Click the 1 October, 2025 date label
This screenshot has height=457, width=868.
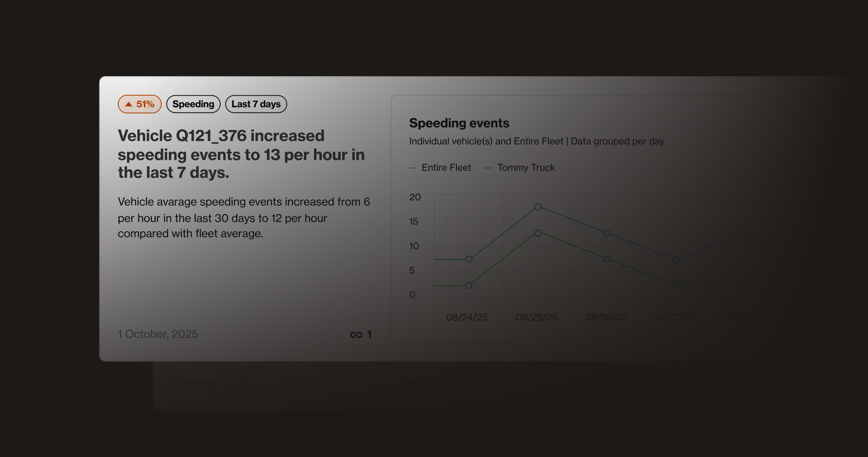[x=158, y=334]
